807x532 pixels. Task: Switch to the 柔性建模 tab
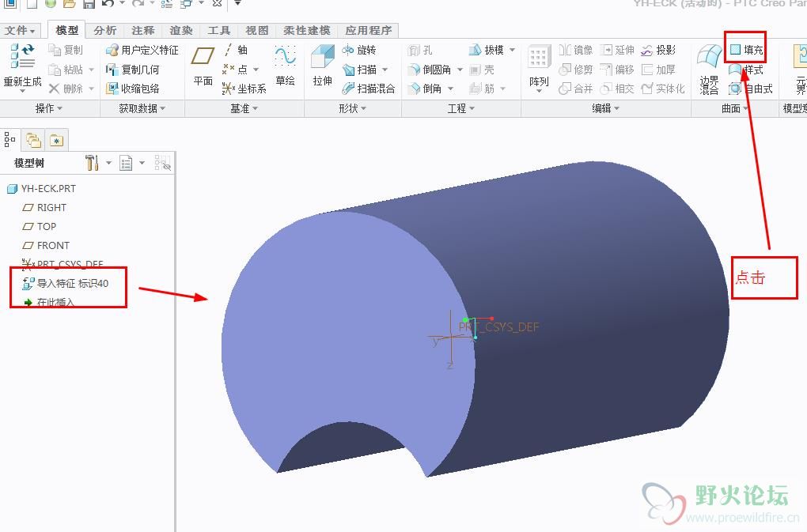click(x=307, y=30)
